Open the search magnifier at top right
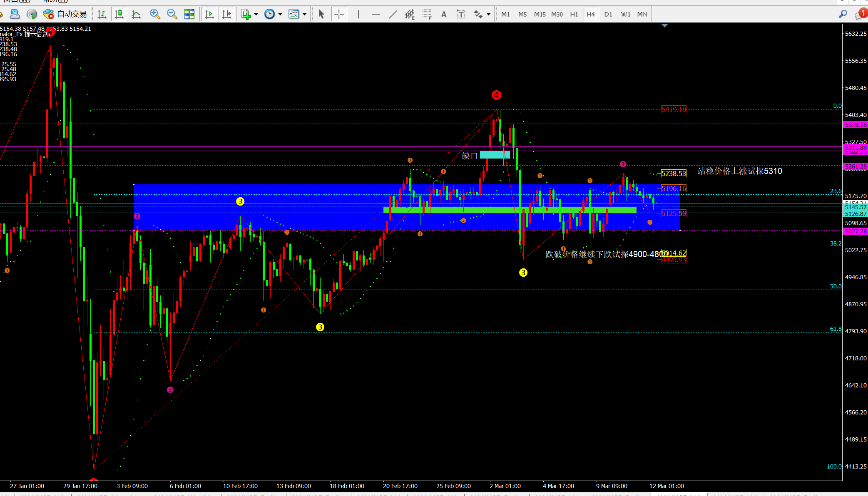Screen dimensions: 868x496 843,14
